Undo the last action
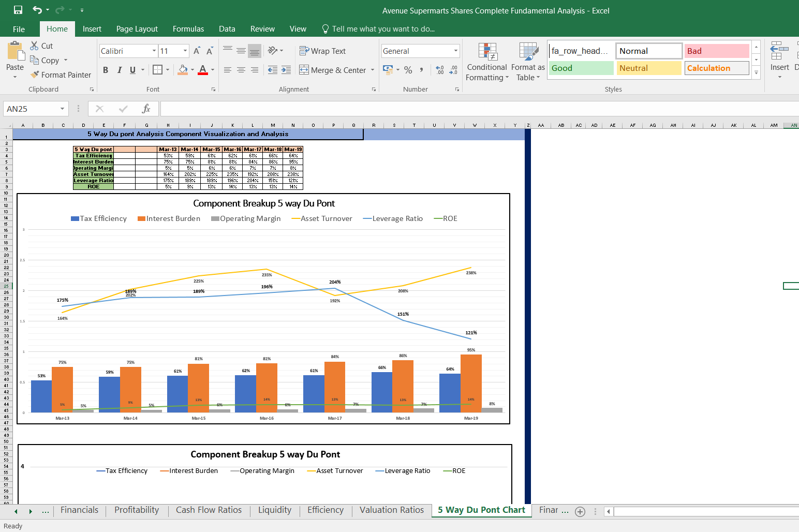The image size is (799, 532). 37,10
